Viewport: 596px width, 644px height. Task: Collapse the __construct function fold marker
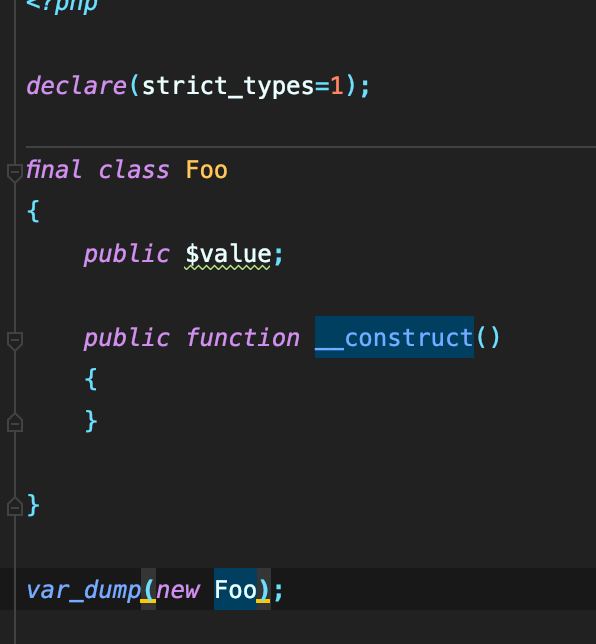coord(15,341)
